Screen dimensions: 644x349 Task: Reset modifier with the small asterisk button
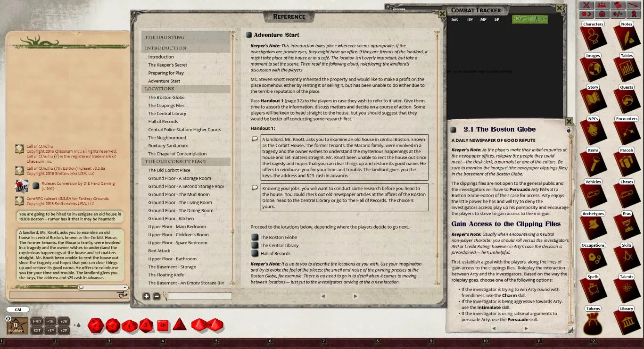pyautogui.click(x=8, y=319)
